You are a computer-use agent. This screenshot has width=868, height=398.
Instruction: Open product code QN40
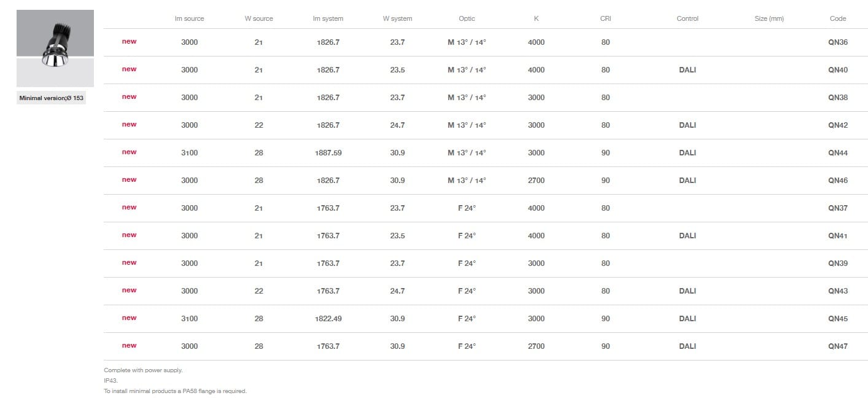[837, 70]
